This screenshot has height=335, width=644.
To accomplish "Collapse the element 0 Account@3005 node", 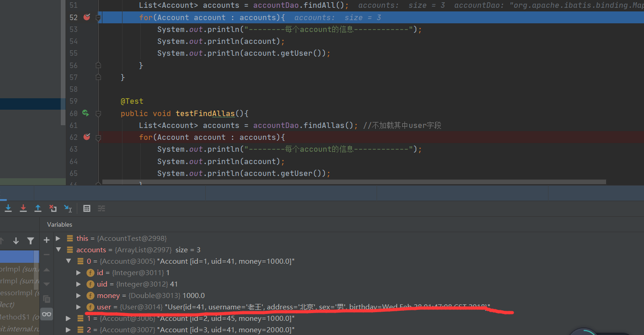I will [69, 261].
